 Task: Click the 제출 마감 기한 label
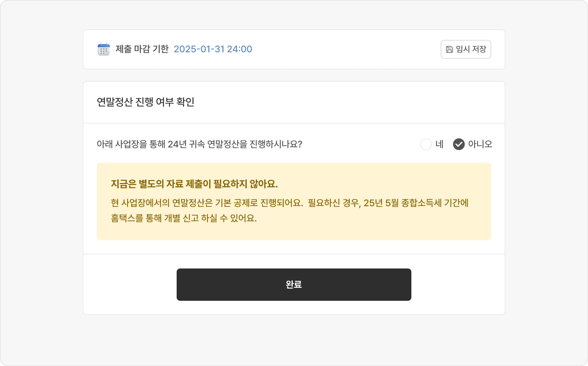point(142,49)
